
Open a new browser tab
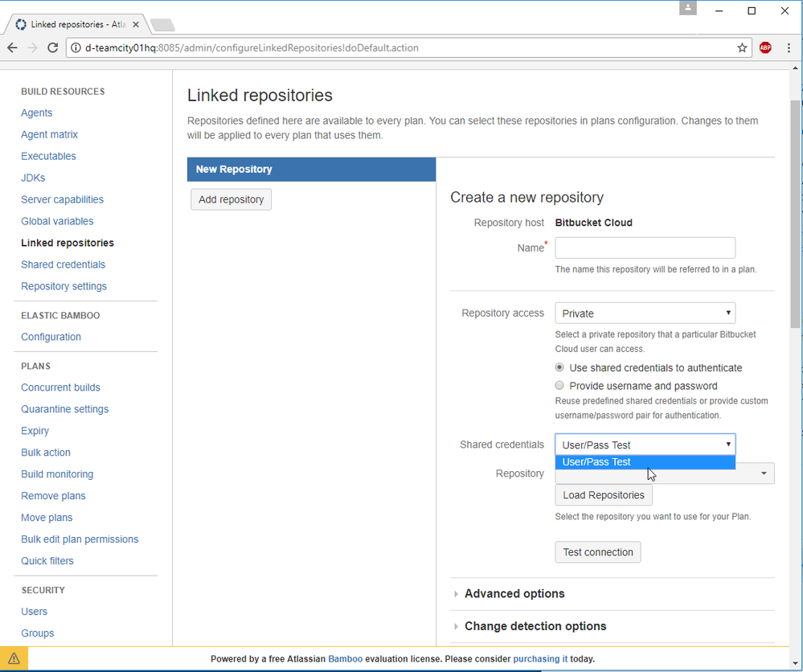click(x=163, y=25)
